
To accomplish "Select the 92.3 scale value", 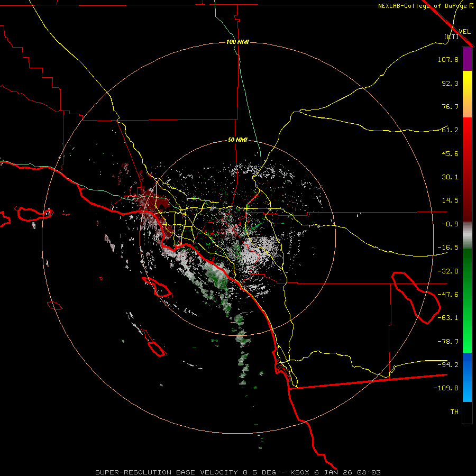I will click(450, 83).
